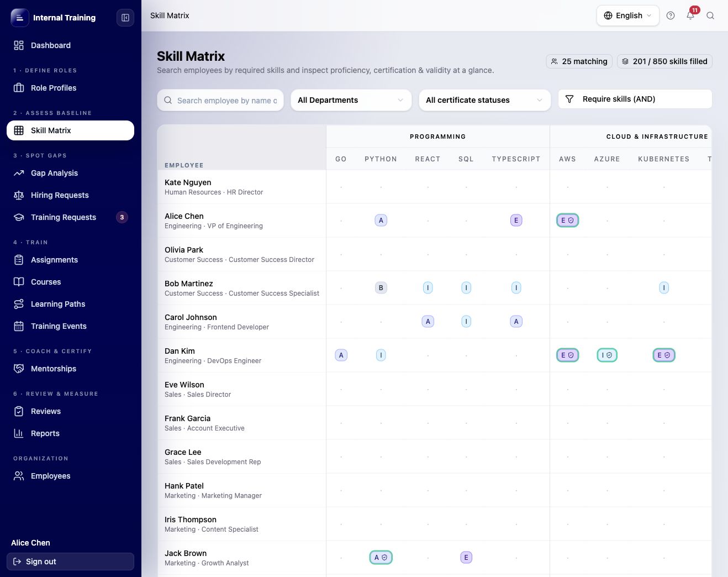Open Assignments page
728x577 pixels.
point(70,260)
